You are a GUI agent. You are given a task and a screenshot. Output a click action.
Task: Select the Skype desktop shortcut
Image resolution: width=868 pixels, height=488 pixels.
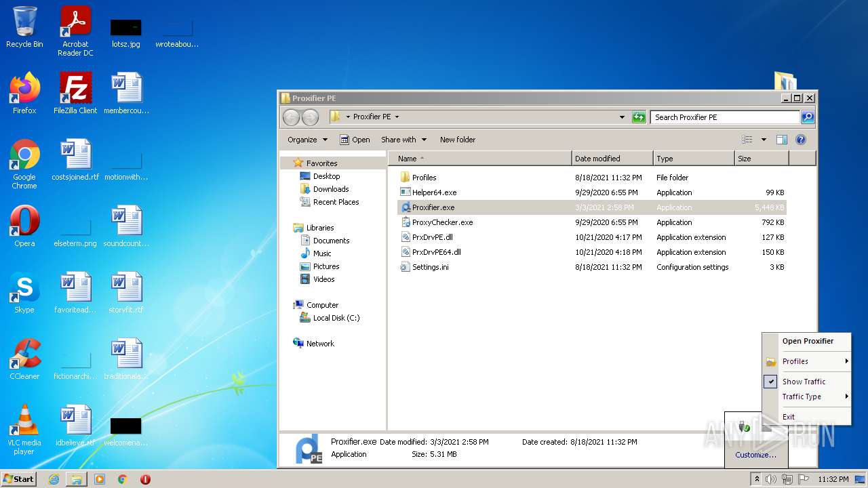(24, 293)
